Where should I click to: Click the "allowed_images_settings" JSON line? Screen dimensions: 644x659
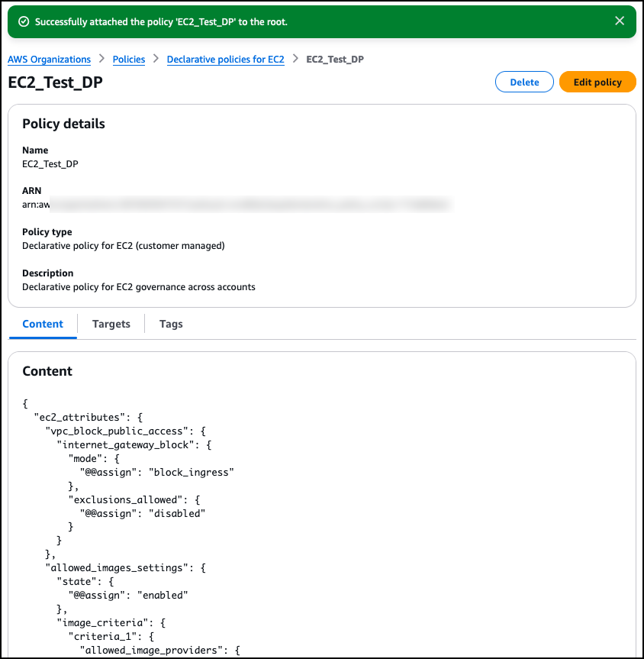tap(125, 568)
